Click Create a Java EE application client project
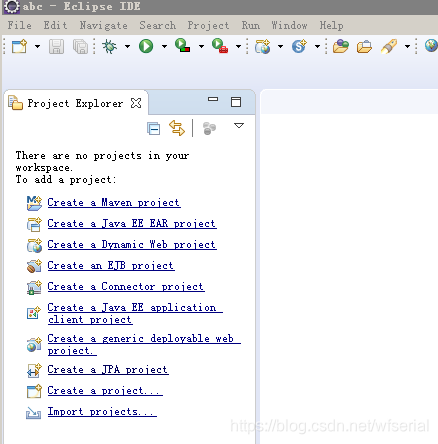The width and height of the screenshot is (438, 444). (x=135, y=314)
